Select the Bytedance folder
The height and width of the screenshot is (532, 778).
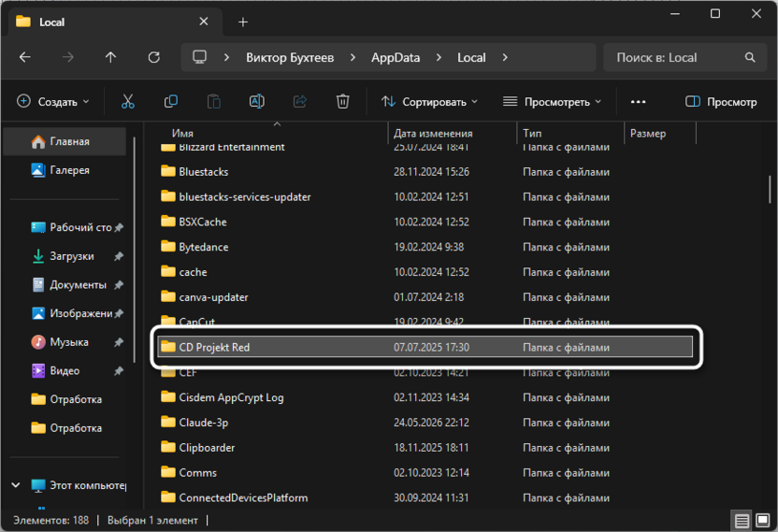pos(425,247)
